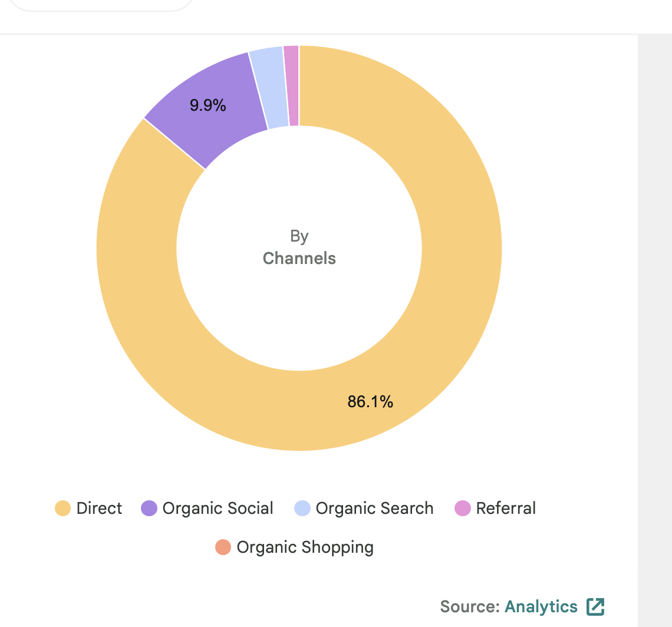Screen dimensions: 672x627
Task: Click the pink Referral legend dot
Action: tap(463, 509)
